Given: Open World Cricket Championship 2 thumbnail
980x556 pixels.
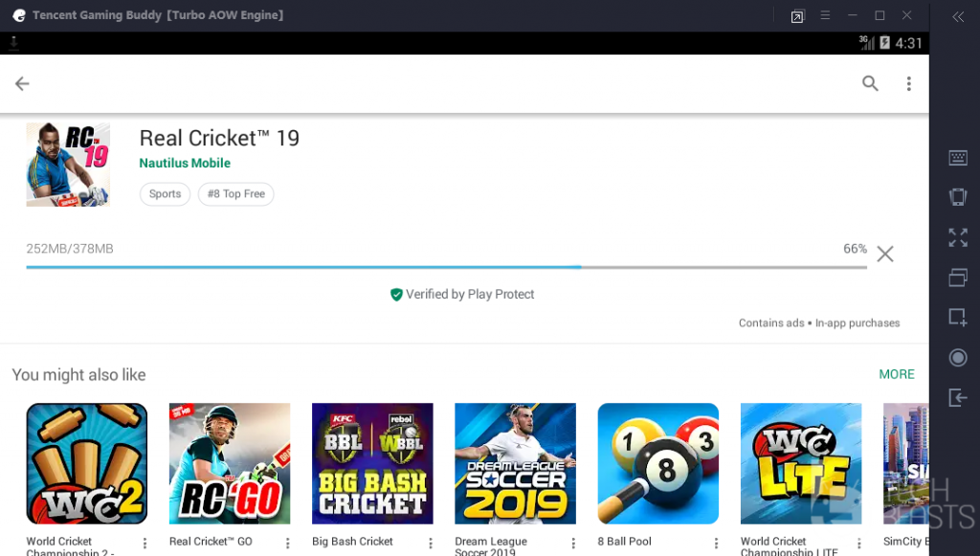Looking at the screenshot, I should point(87,463).
